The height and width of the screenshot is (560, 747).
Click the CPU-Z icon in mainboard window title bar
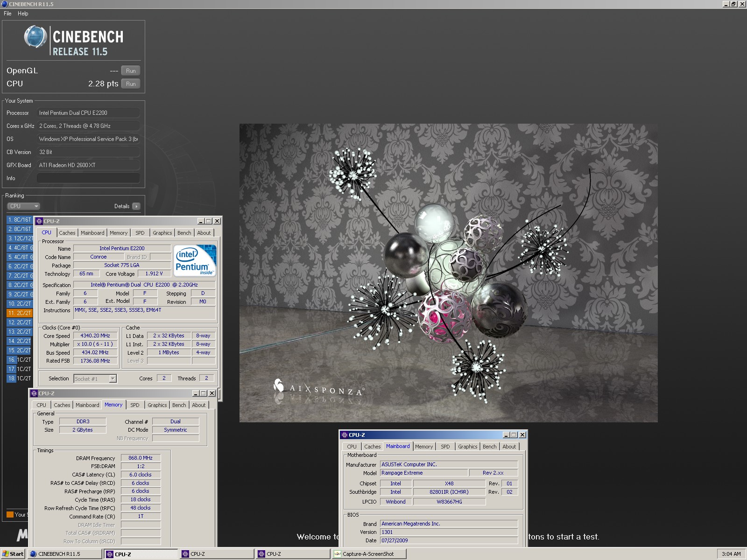(345, 435)
